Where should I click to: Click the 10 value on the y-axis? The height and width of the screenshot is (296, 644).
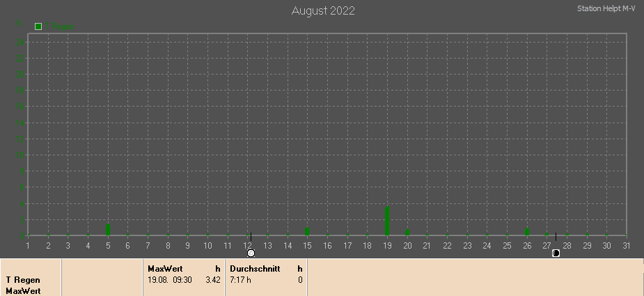(x=20, y=155)
